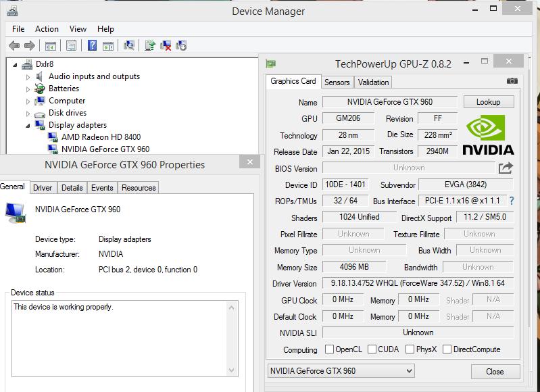The height and width of the screenshot is (392, 540).
Task: Switch to the Sensors tab in GPU-Z
Action: (337, 82)
